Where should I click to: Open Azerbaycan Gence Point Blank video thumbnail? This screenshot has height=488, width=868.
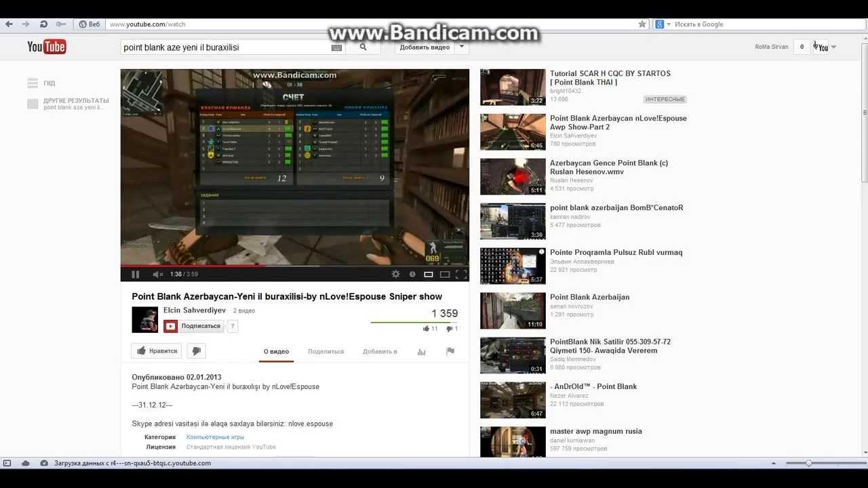(513, 177)
